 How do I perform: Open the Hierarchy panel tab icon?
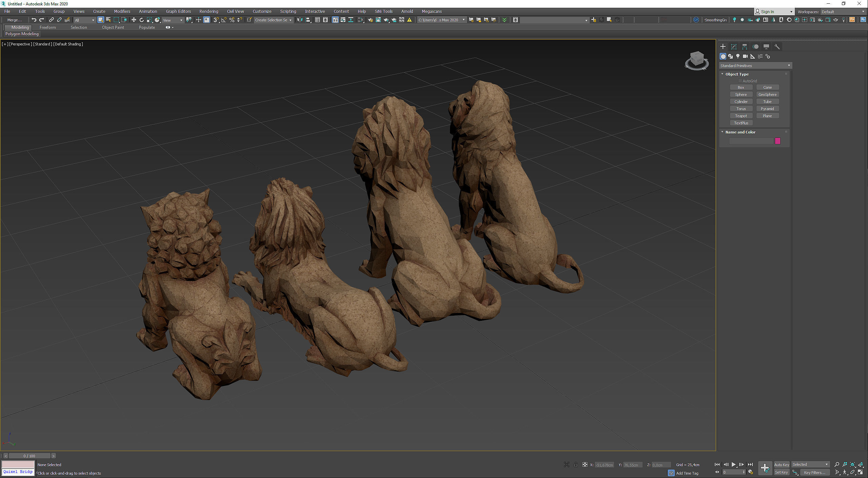(745, 47)
